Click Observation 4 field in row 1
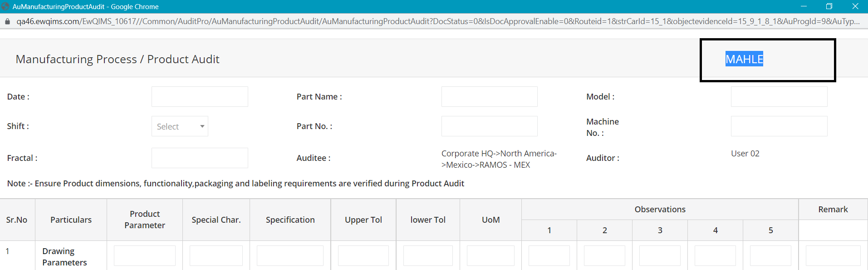 click(x=715, y=256)
